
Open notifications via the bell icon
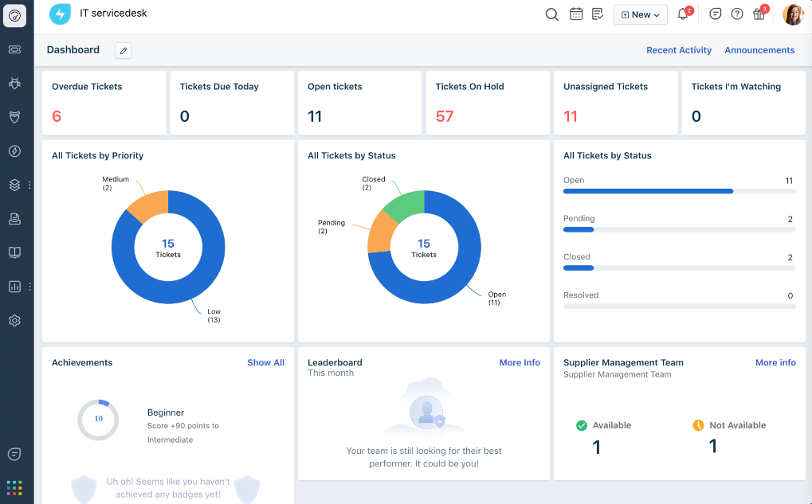tap(683, 14)
